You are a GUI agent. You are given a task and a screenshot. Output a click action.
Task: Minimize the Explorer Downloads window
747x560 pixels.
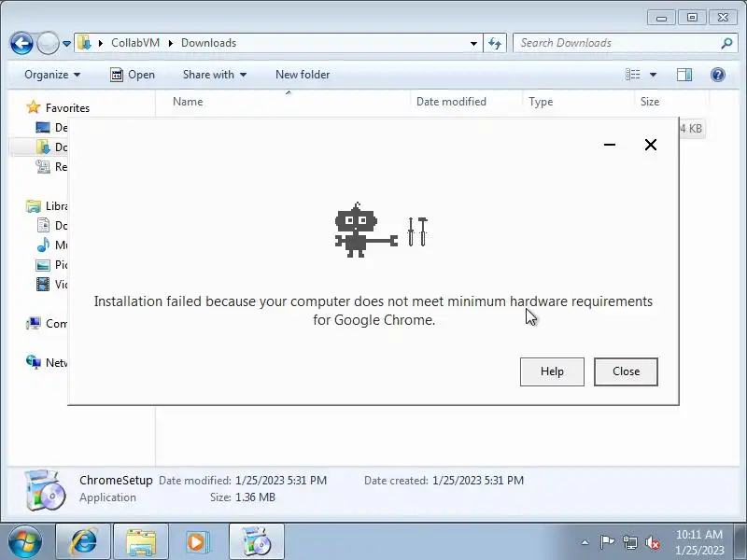point(661,18)
